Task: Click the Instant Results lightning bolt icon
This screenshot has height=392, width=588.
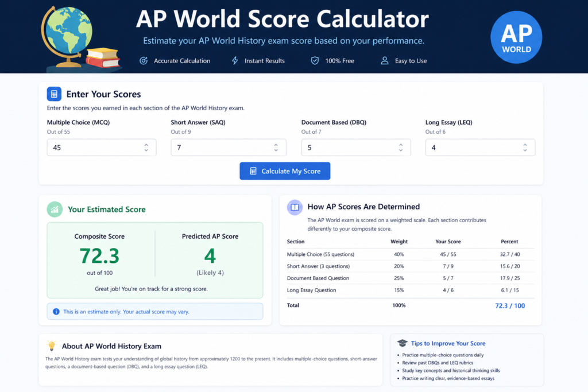Action: coord(235,61)
